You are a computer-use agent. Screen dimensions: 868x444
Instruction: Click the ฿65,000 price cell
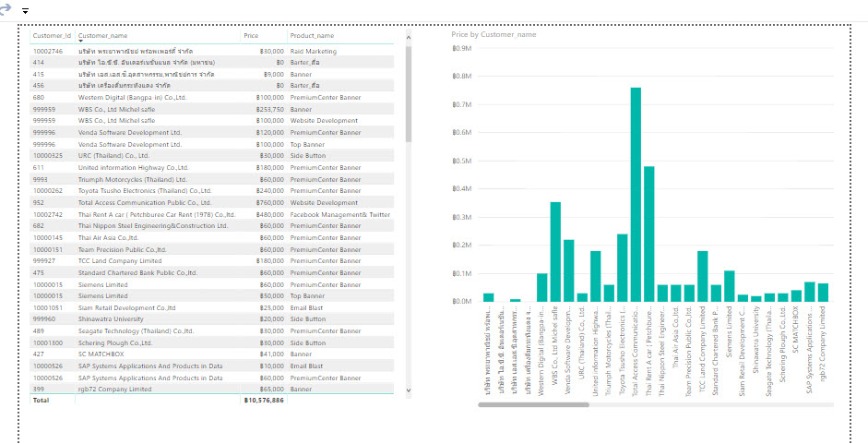pos(272,390)
